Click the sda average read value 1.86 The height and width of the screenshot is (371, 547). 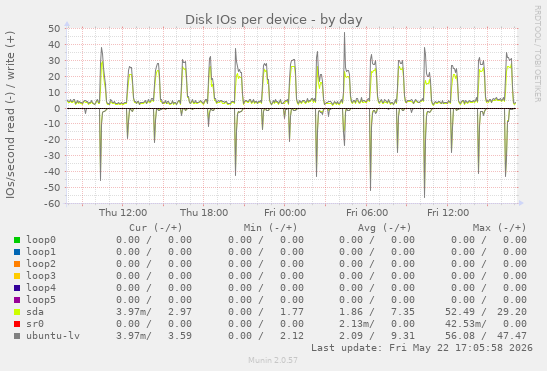click(351, 312)
